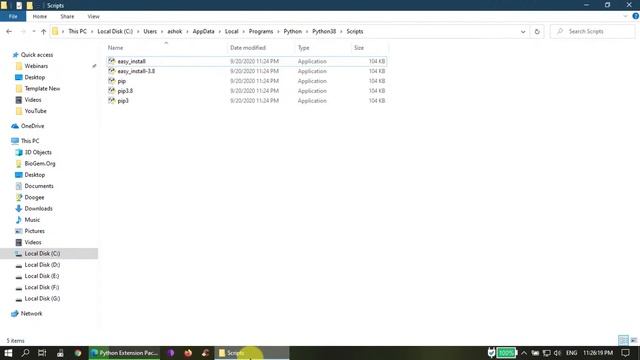
Task: Switch to large icons view layout
Action: coord(633,340)
